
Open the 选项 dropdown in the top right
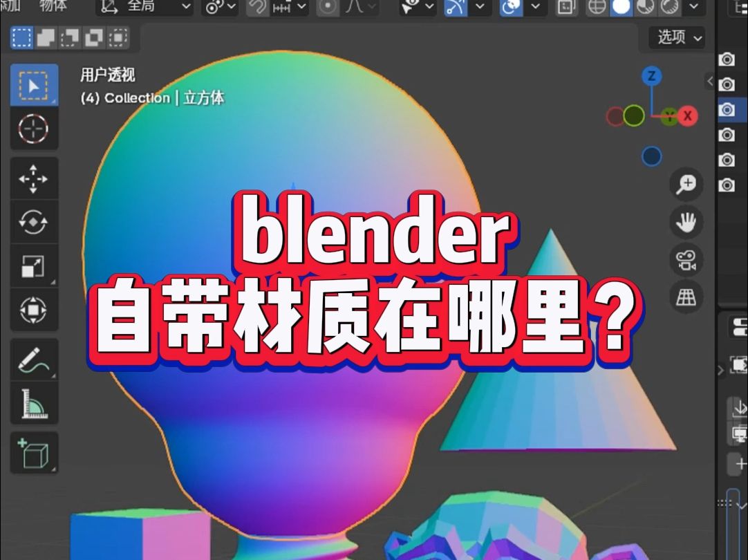674,38
